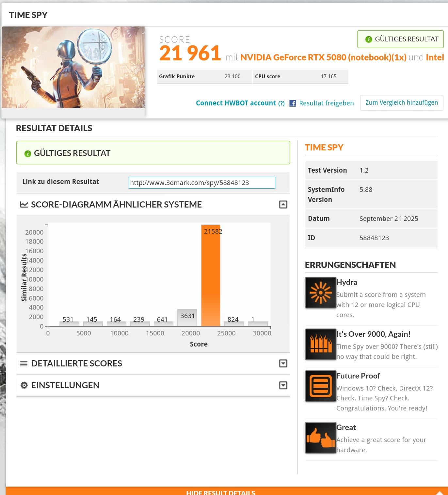Click the chart icon beside Score-Diagramm heading
Image resolution: width=448 pixels, height=495 pixels.
24,205
